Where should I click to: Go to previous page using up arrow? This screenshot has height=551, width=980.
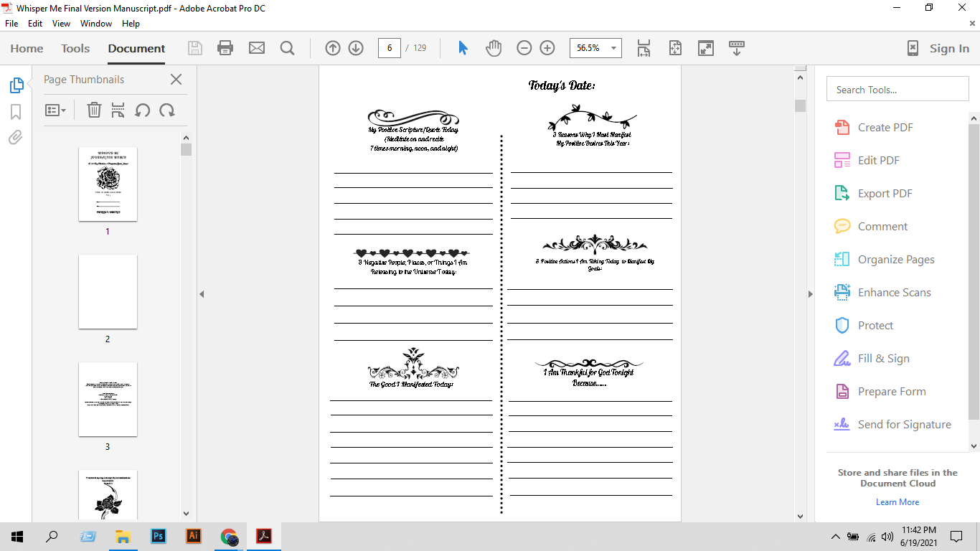332,48
